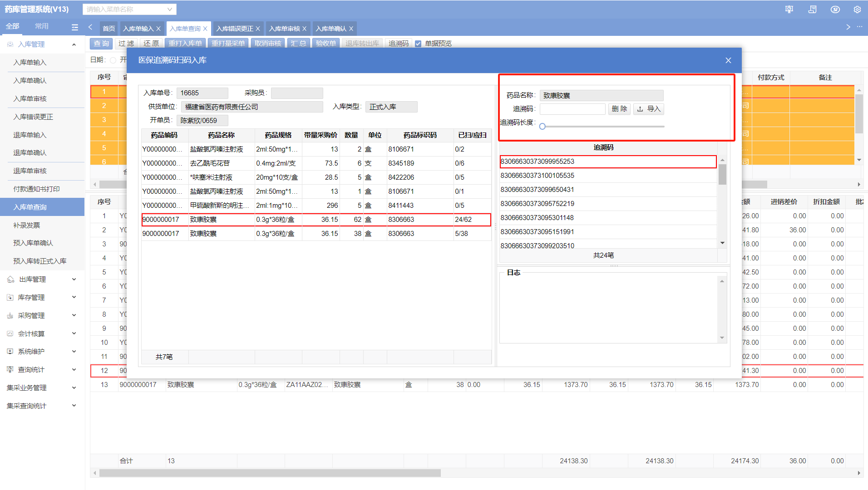This screenshot has width=868, height=490.
Task: Switch to the 入库单输入 tab
Action: (138, 29)
